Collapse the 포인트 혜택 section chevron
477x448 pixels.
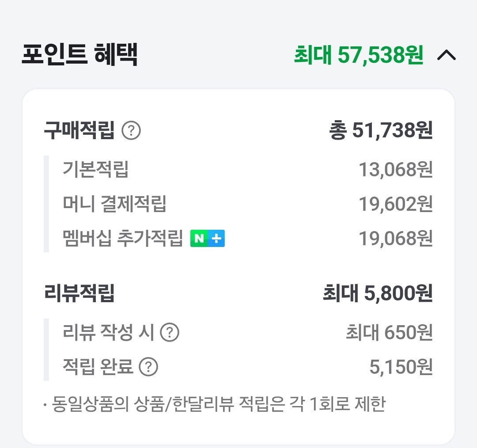(446, 55)
